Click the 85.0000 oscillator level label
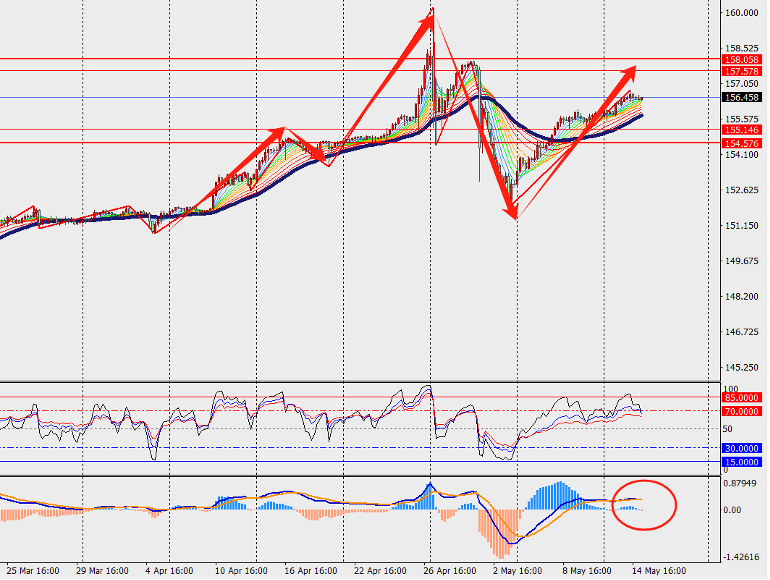This screenshot has width=770, height=580. pyautogui.click(x=742, y=397)
